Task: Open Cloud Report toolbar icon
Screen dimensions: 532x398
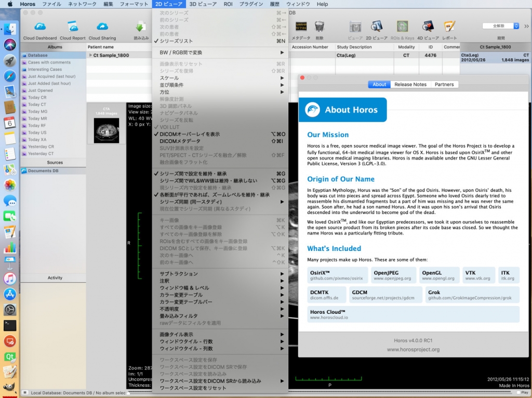Action: point(73,27)
